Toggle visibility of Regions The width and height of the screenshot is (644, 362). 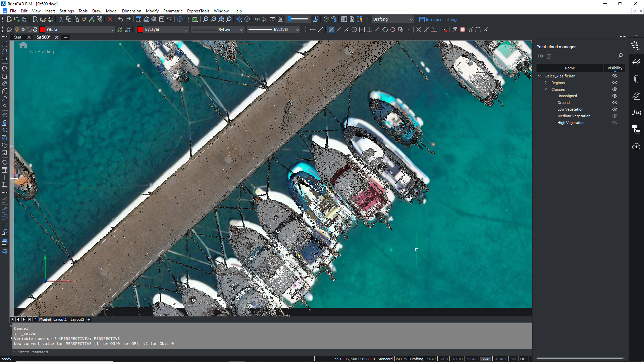click(x=615, y=83)
